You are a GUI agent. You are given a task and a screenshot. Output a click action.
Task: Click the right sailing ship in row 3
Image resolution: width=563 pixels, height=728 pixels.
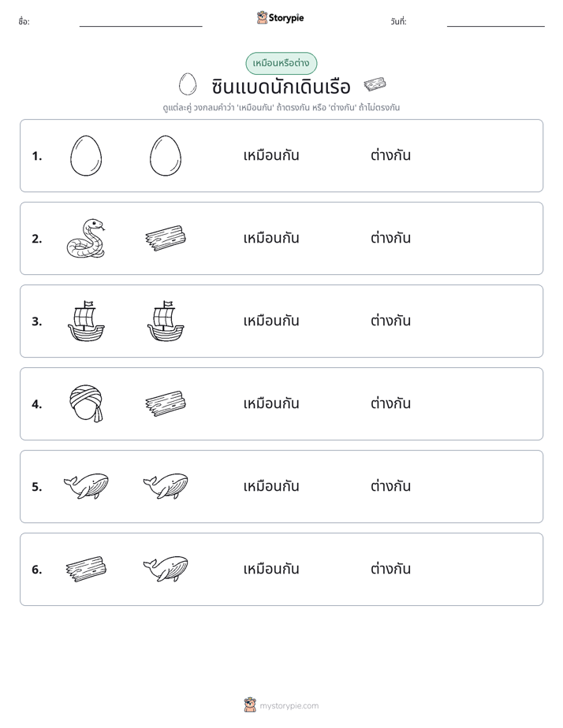166,321
